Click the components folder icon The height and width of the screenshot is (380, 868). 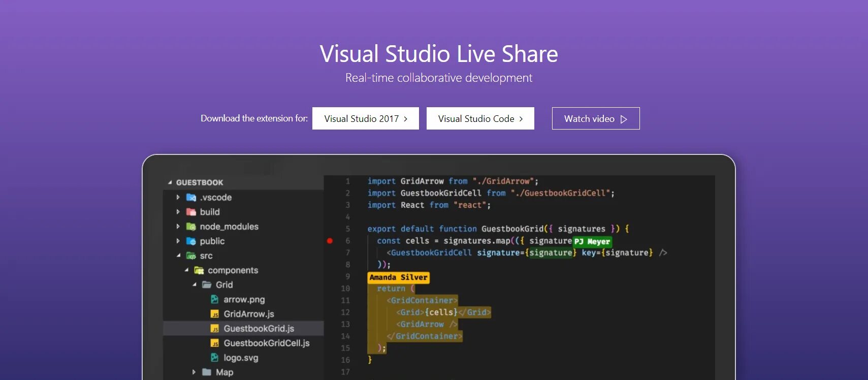(199, 270)
